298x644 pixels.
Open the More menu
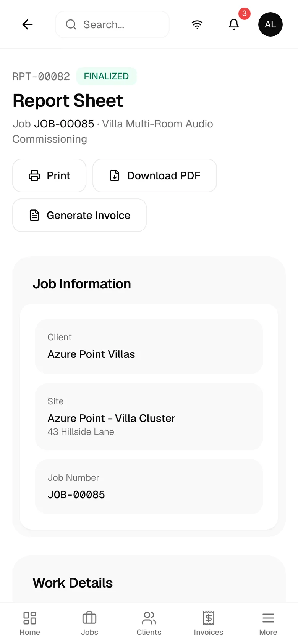coord(268,623)
